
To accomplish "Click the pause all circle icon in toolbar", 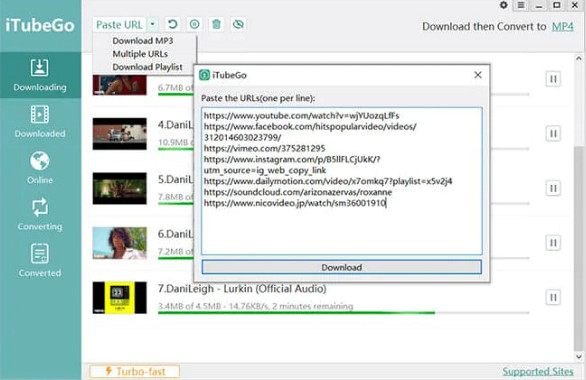I will click(x=194, y=25).
